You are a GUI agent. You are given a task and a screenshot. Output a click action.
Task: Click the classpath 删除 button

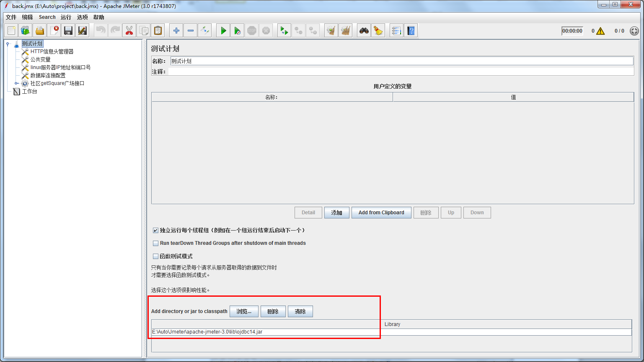[x=273, y=311]
